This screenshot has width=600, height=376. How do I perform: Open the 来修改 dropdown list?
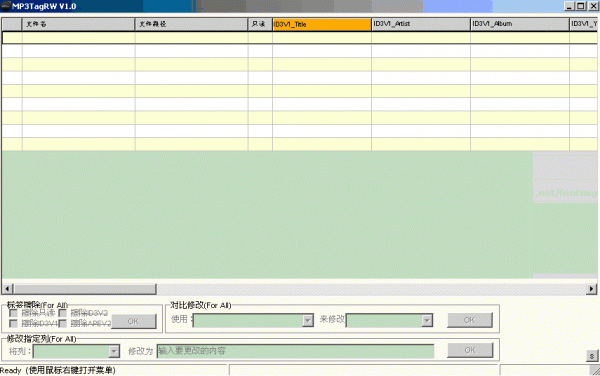pos(427,321)
